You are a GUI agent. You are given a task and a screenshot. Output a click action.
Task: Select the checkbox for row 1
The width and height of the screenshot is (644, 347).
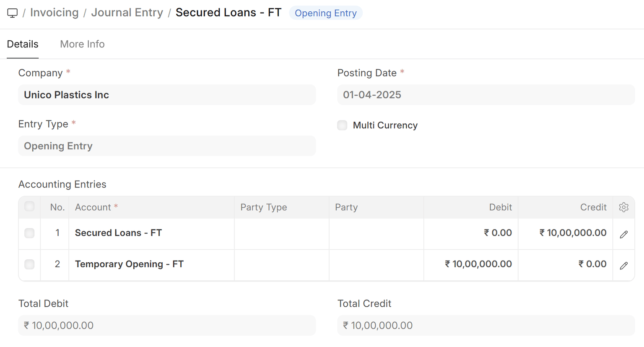(29, 233)
